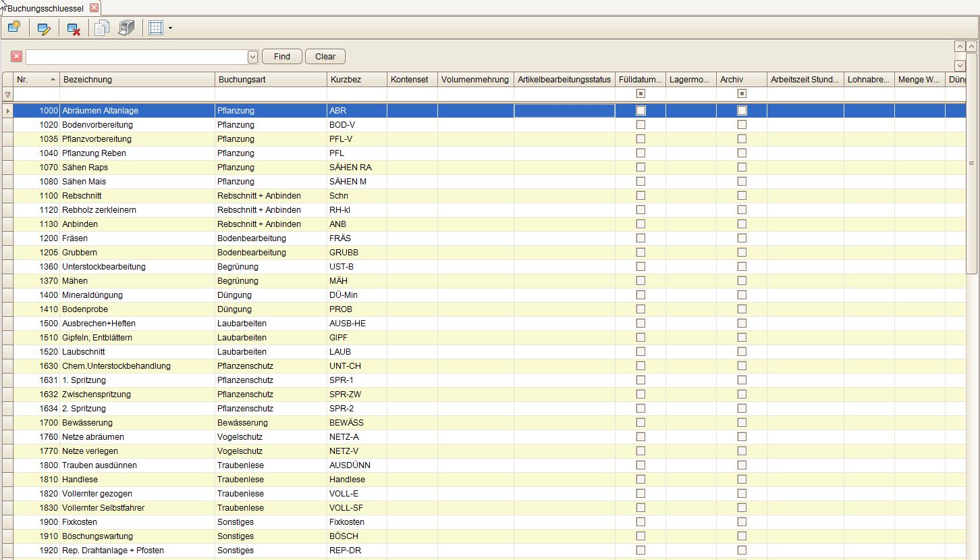Click the filter funnel icon in the filter row
This screenshot has width=980, height=560.
pos(7,95)
